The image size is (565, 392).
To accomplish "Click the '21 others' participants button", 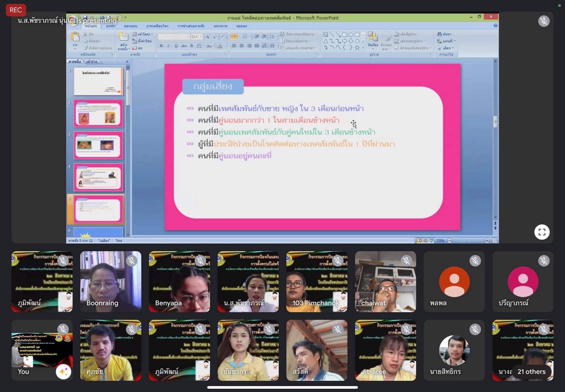I will point(531,371).
